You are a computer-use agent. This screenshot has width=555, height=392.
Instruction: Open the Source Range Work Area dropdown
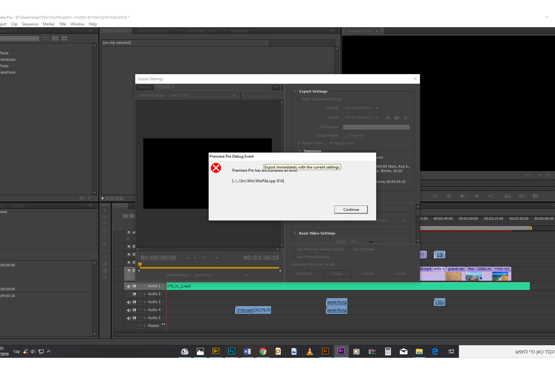(x=221, y=275)
